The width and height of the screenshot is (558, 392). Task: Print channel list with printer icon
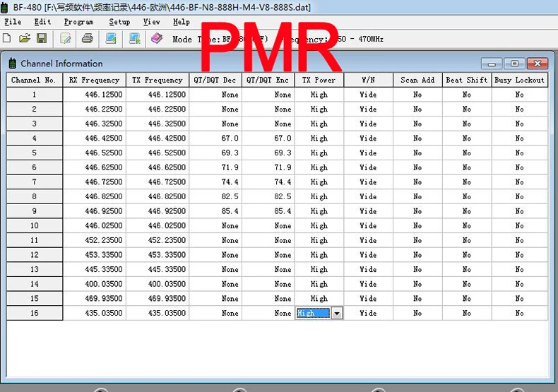click(87, 38)
